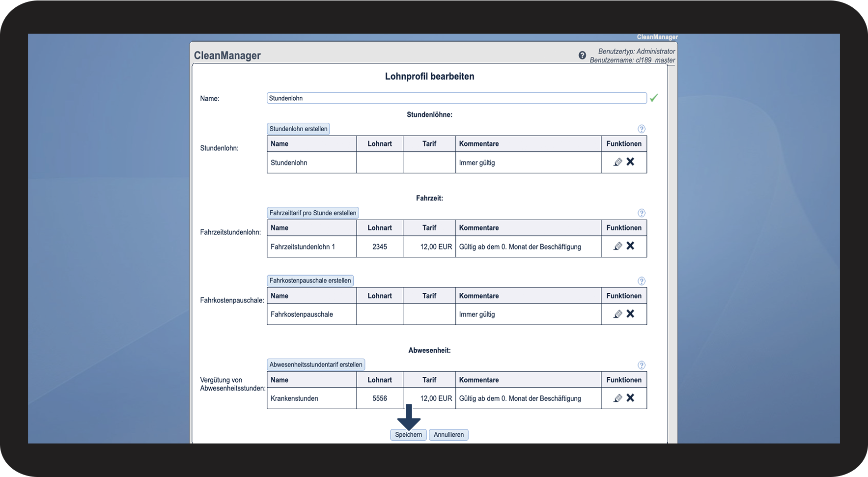Save the wage profile with Speichern
This screenshot has width=868, height=477.
(x=408, y=435)
